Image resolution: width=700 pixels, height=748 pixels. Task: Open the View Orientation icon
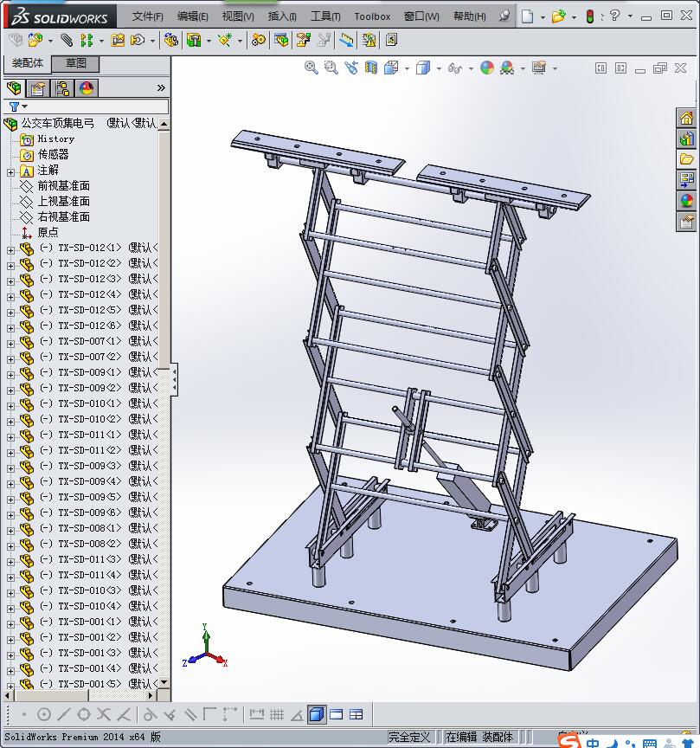(391, 68)
